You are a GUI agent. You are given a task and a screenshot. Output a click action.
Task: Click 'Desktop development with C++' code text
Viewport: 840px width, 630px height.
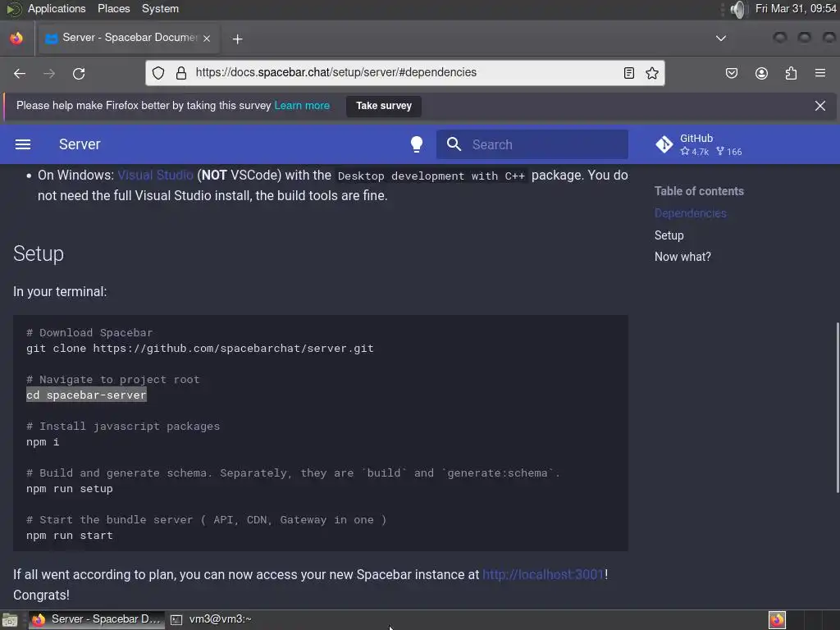(x=431, y=176)
